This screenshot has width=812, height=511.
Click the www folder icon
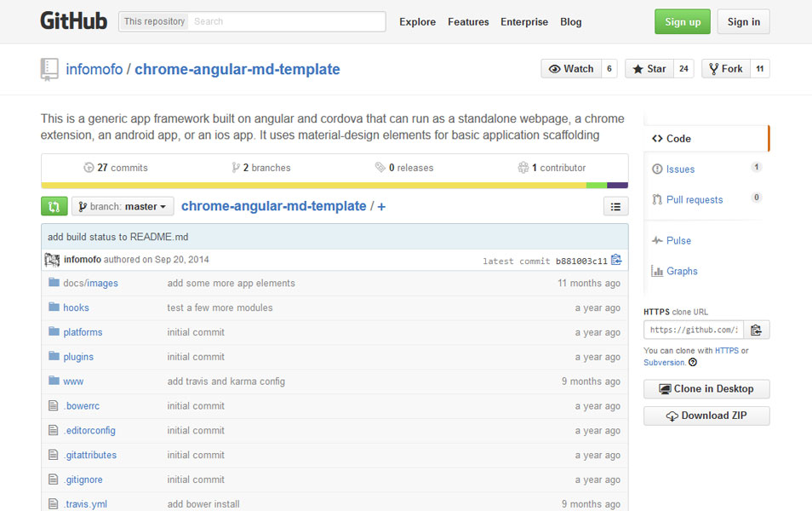pos(54,381)
